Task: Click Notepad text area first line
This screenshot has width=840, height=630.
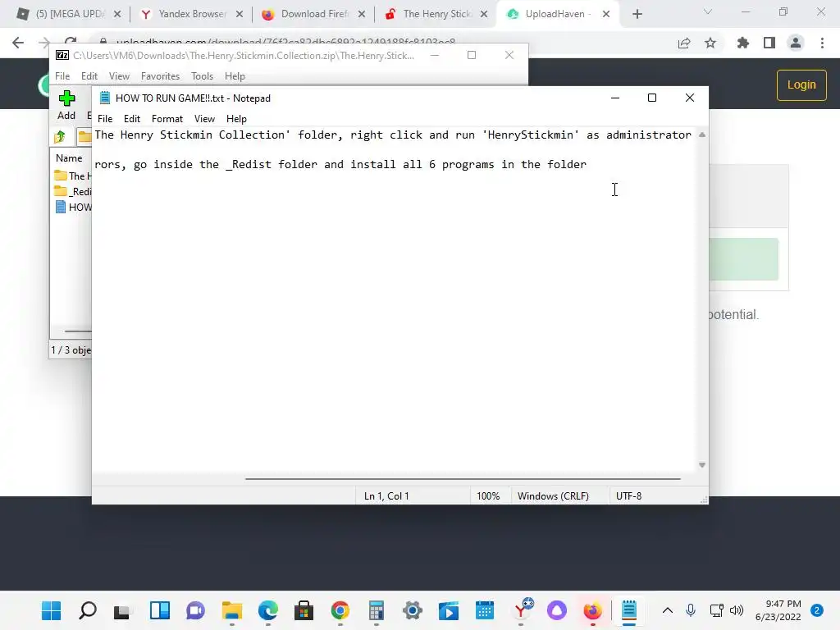Action: tap(393, 135)
